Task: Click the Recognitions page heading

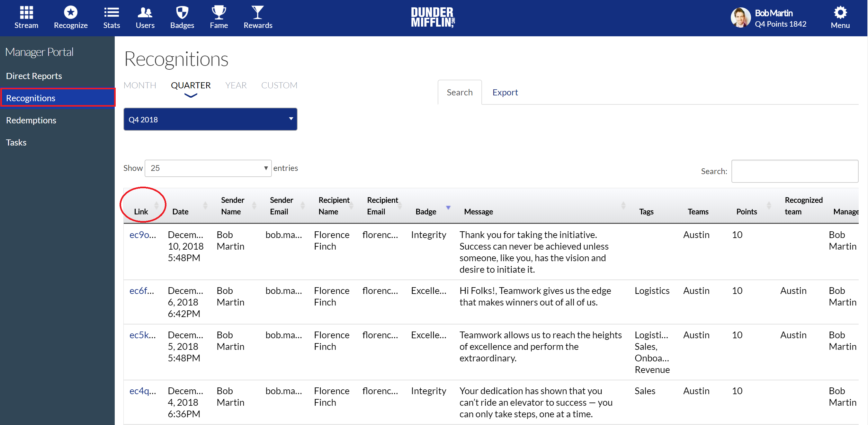Action: click(176, 59)
